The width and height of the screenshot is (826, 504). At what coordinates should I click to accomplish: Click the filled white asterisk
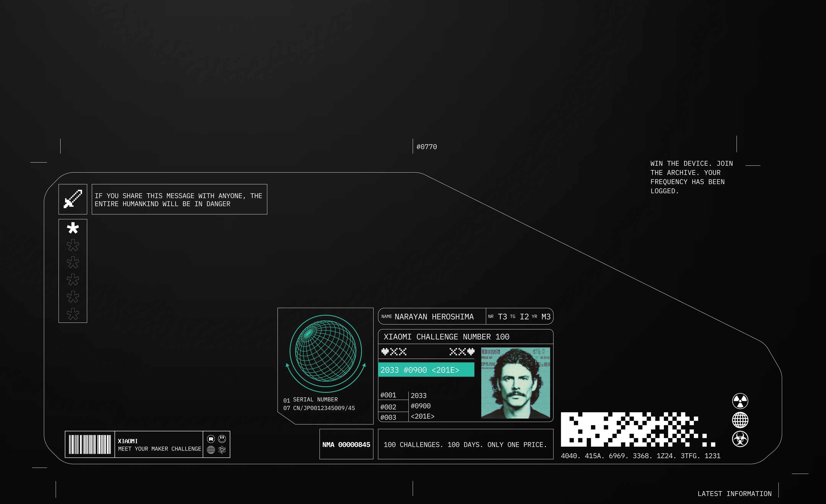(x=73, y=228)
